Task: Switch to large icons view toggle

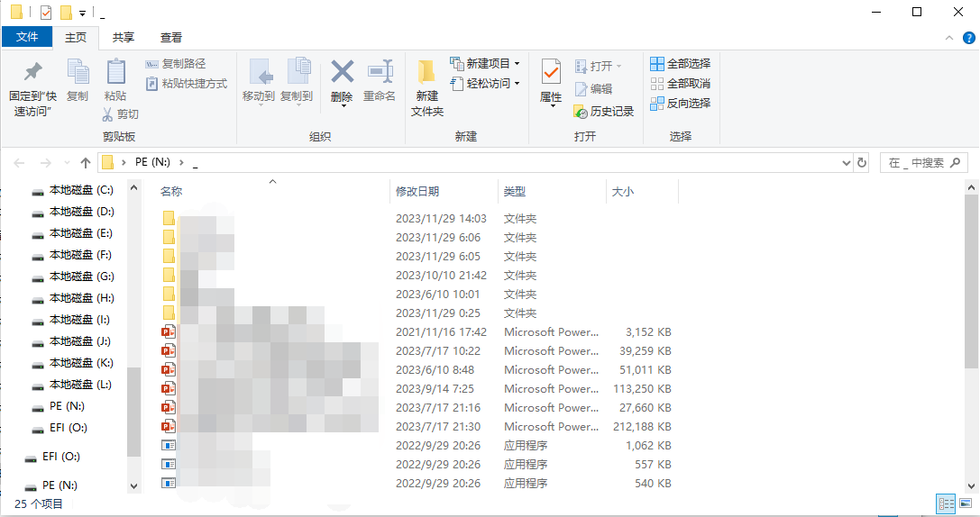Action: pyautogui.click(x=966, y=504)
